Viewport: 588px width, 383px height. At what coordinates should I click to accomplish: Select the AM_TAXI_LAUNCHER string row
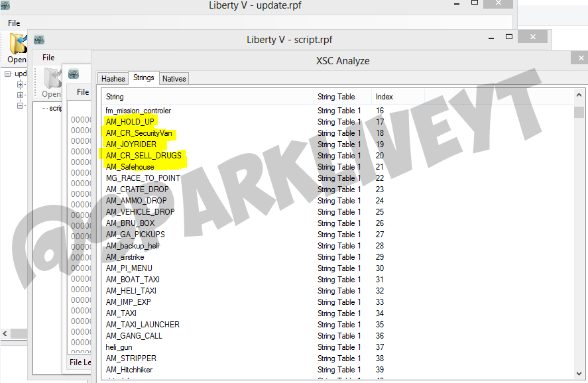(337, 324)
